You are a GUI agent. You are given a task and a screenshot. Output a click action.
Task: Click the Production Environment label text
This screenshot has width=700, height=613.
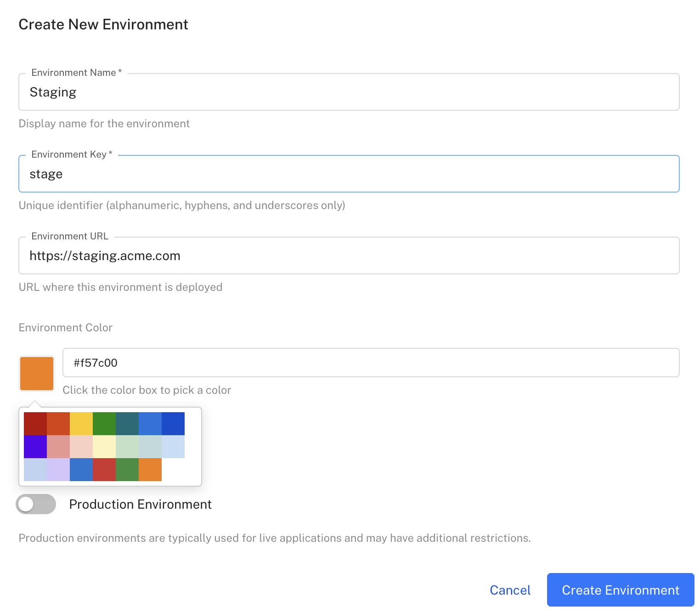pos(140,505)
